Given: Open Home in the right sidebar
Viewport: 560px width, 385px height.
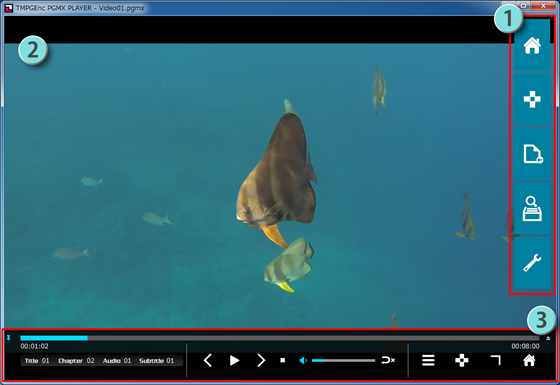Looking at the screenshot, I should [532, 46].
